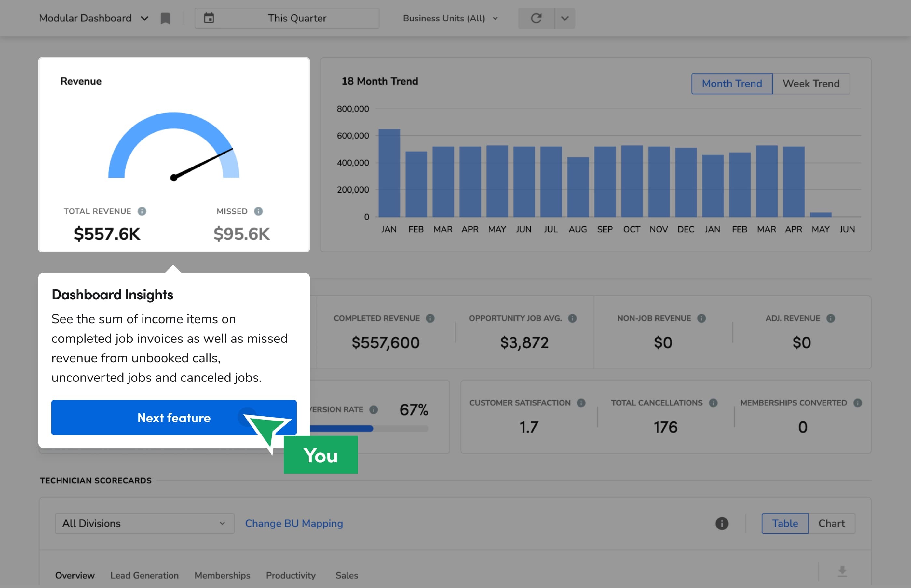This screenshot has width=911, height=588.
Task: Expand Business Units (All) filter
Action: click(450, 18)
